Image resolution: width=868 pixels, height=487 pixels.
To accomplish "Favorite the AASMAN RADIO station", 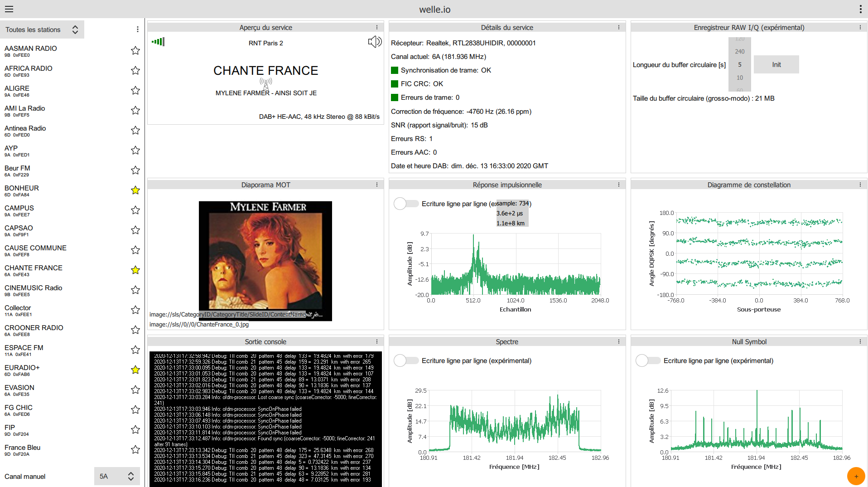I will 135,50.
